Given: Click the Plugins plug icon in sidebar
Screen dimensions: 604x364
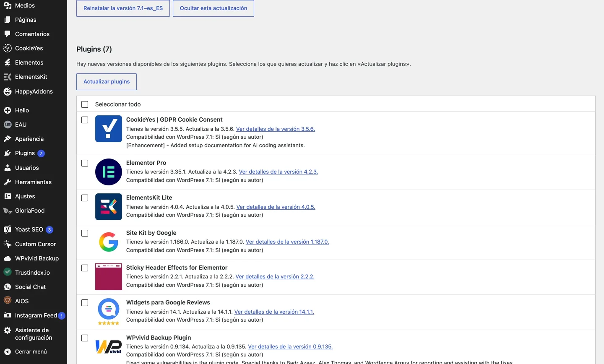Looking at the screenshot, I should (x=8, y=153).
